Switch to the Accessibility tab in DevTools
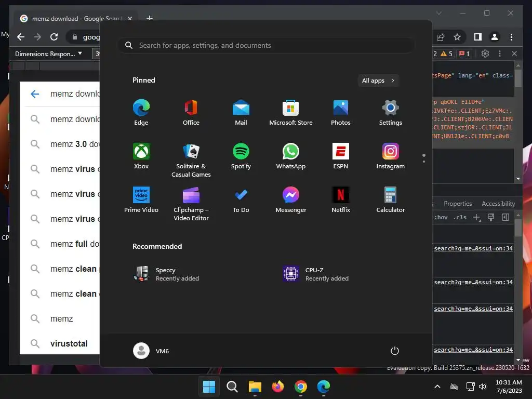Image resolution: width=532 pixels, height=399 pixels. (498, 204)
